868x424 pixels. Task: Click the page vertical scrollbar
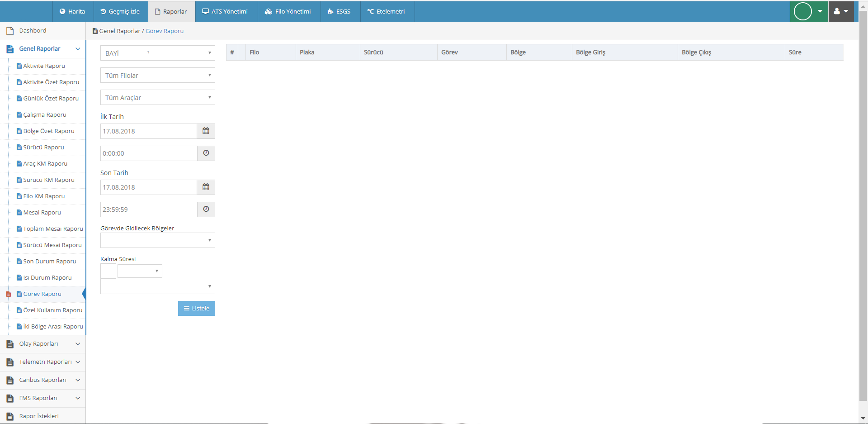(x=863, y=206)
